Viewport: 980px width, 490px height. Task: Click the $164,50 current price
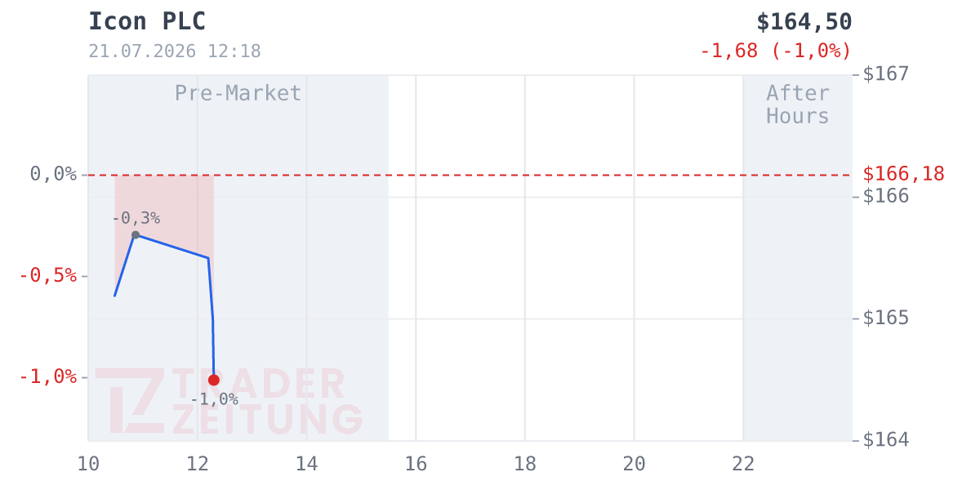(804, 21)
